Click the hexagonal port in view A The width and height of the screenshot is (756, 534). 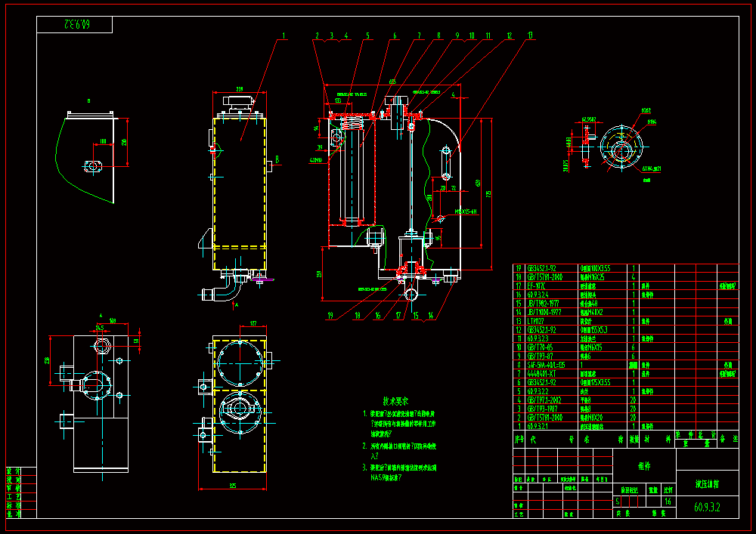point(103,345)
